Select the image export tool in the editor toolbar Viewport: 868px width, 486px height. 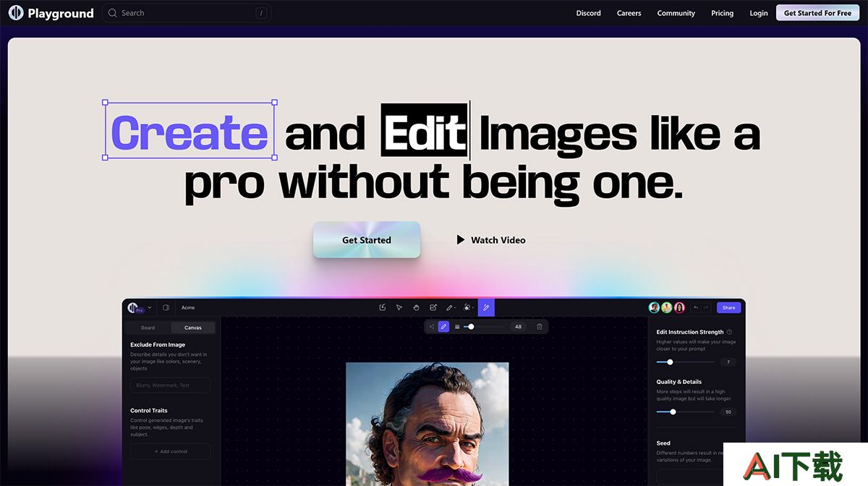pyautogui.click(x=383, y=307)
